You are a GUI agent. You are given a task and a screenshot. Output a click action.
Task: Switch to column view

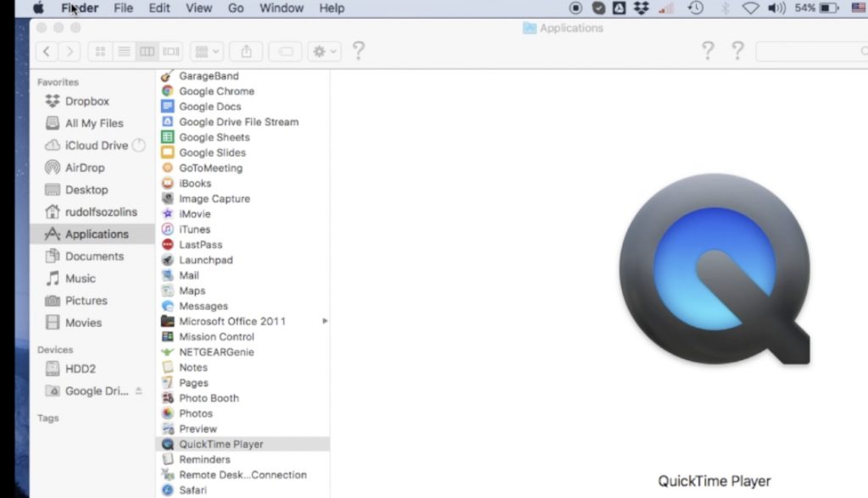coord(147,52)
